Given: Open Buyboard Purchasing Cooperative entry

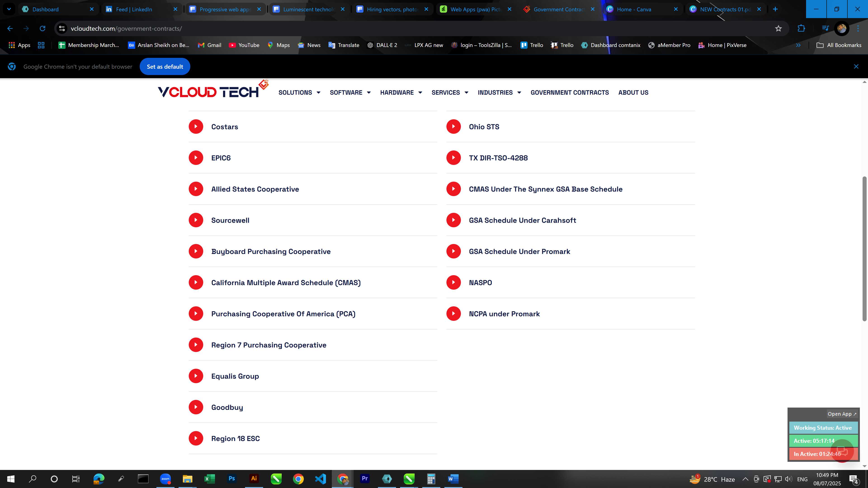Looking at the screenshot, I should pos(271,252).
